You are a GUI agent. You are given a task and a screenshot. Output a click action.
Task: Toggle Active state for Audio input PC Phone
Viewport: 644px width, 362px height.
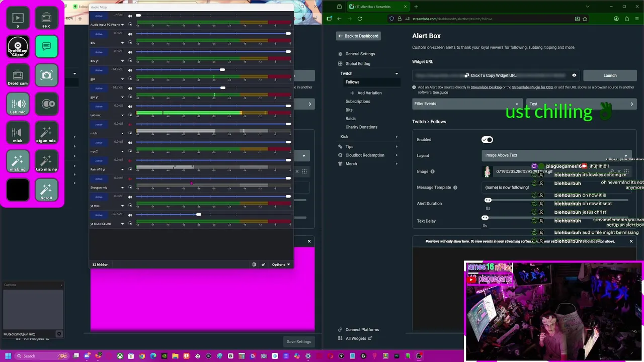(99, 16)
